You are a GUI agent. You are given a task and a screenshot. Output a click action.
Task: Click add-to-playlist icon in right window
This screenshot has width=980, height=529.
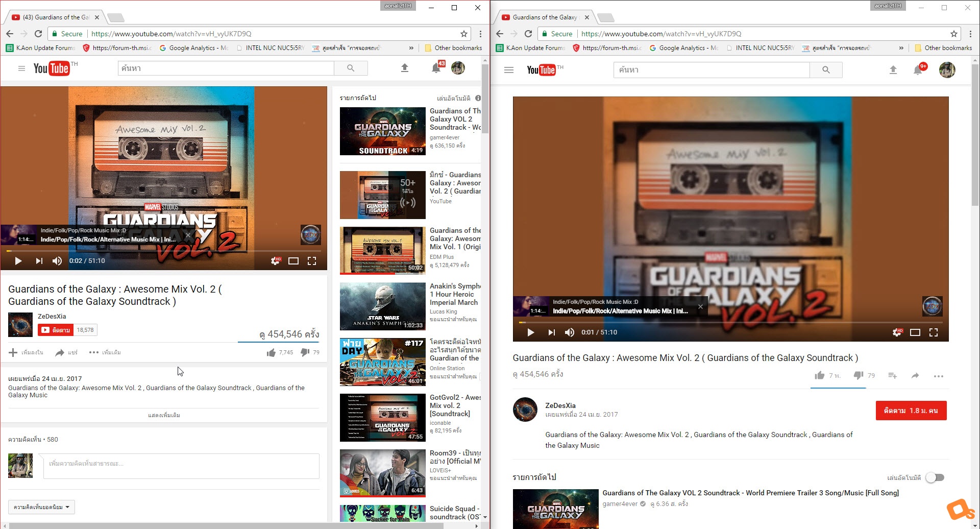coord(893,375)
